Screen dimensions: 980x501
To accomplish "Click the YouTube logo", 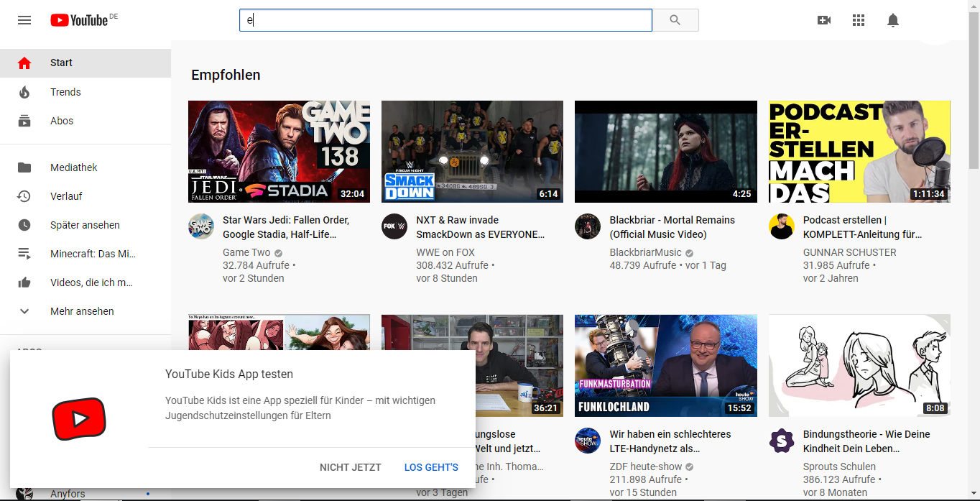I will (x=79, y=20).
